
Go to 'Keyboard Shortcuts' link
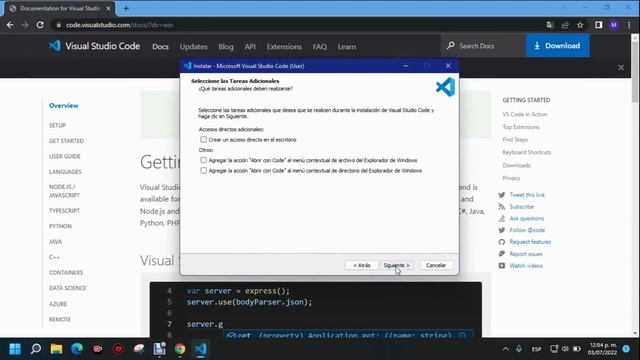(527, 152)
